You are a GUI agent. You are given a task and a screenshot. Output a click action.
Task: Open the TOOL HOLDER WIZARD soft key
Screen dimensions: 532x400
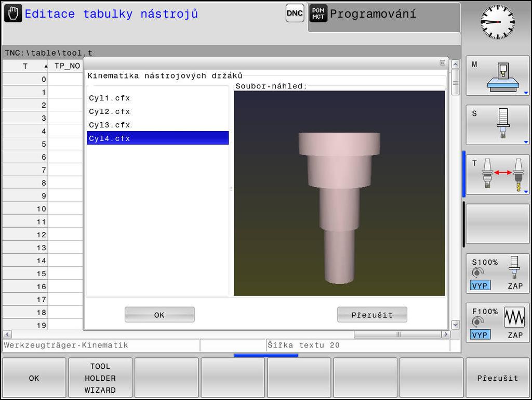click(x=100, y=378)
